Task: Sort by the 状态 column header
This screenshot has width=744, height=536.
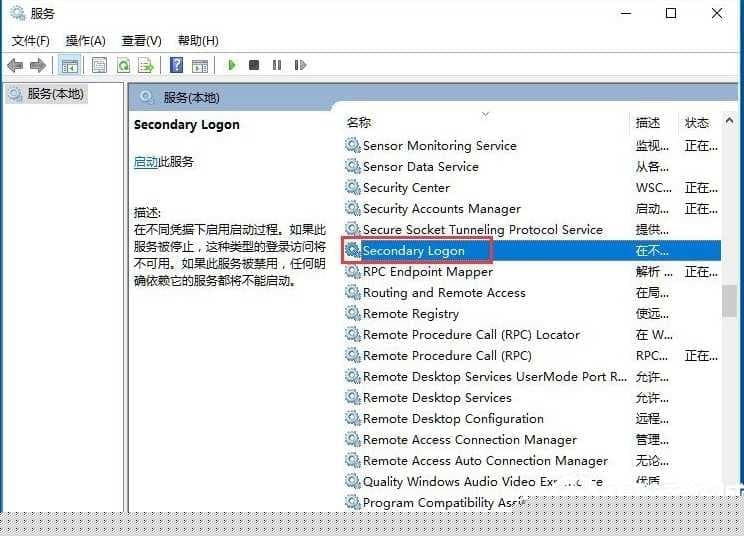Action: click(697, 123)
